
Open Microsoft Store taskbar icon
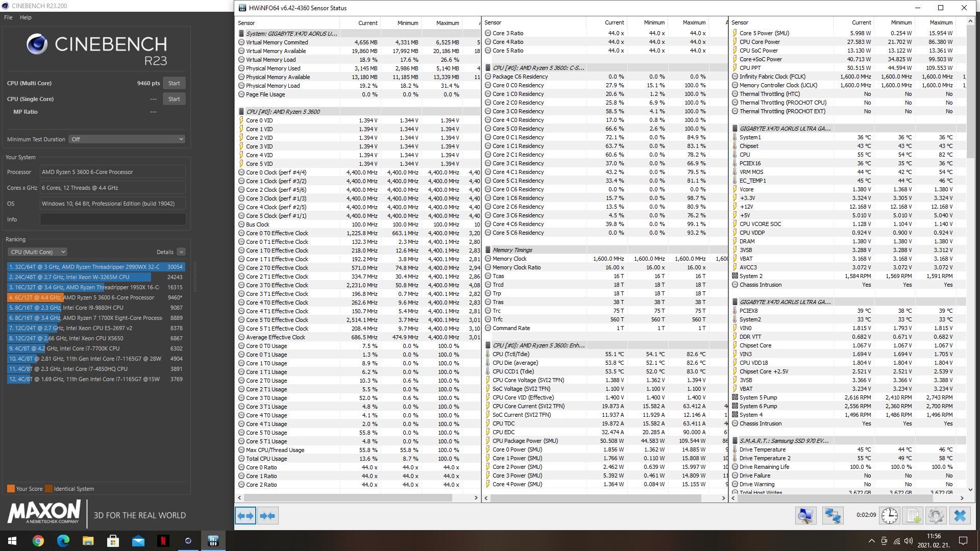click(x=113, y=541)
